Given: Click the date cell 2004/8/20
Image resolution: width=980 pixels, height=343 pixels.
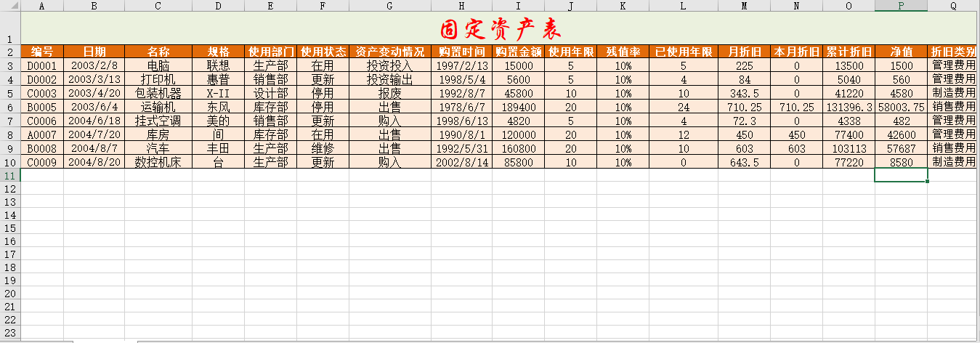Looking at the screenshot, I should pos(94,162).
